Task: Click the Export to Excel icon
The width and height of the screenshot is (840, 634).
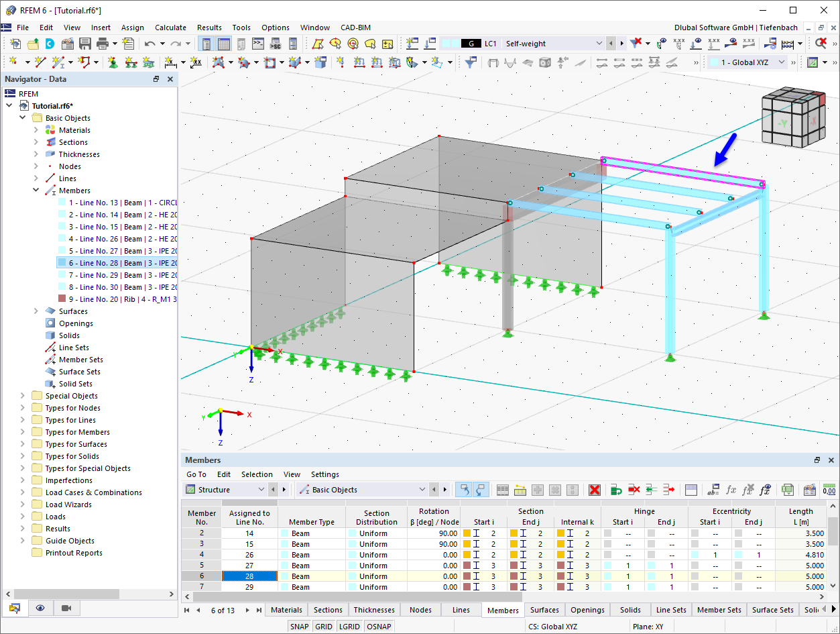Action: tap(788, 490)
